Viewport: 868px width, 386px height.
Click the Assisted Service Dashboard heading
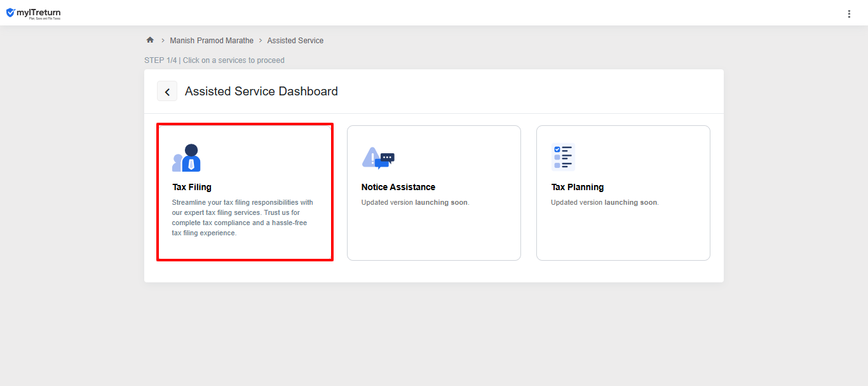tap(261, 92)
